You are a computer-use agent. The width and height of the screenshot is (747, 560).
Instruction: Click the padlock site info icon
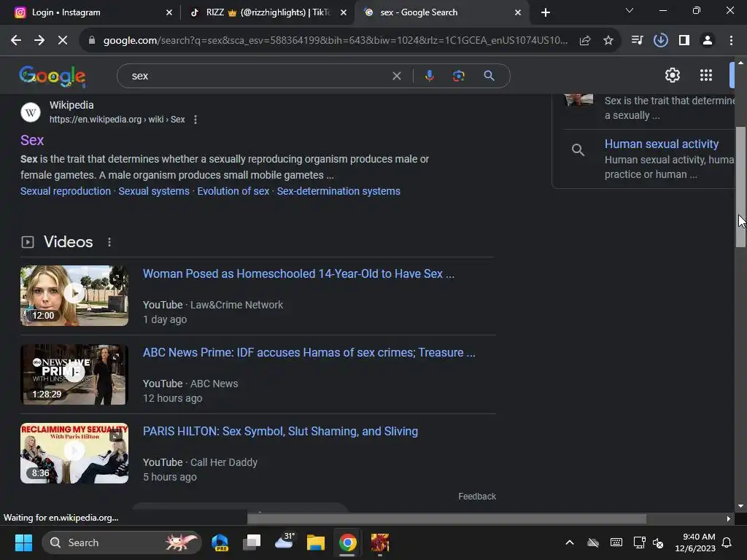pos(92,41)
